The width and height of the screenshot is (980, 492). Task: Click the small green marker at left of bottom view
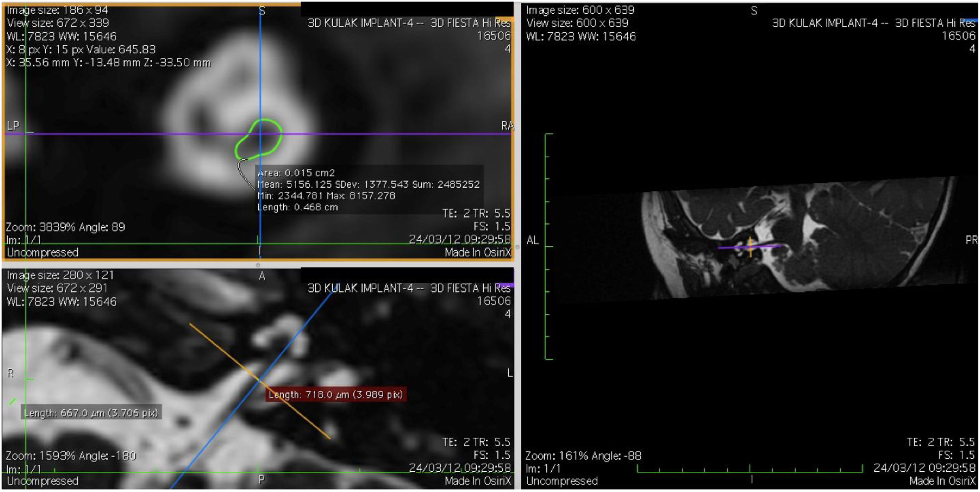point(13,401)
